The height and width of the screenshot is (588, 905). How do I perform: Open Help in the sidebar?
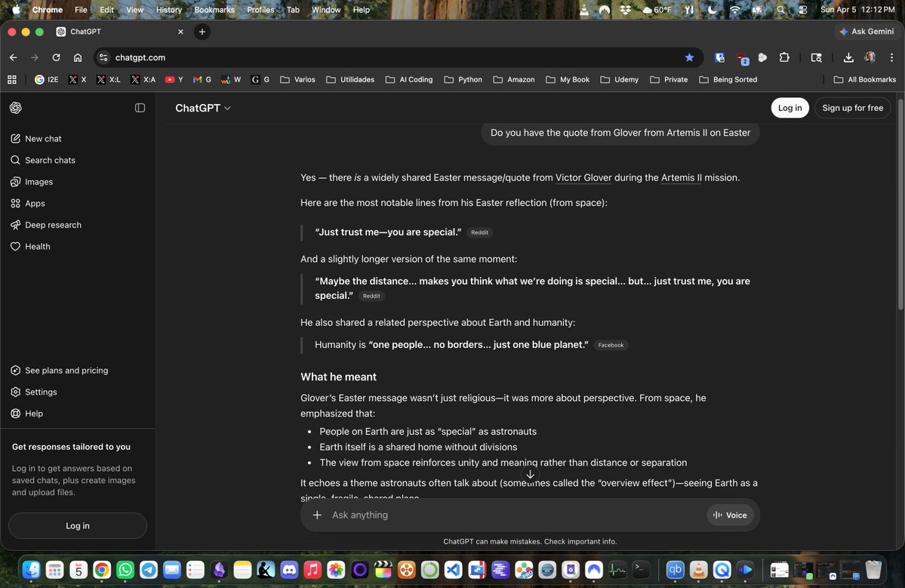tap(77, 413)
